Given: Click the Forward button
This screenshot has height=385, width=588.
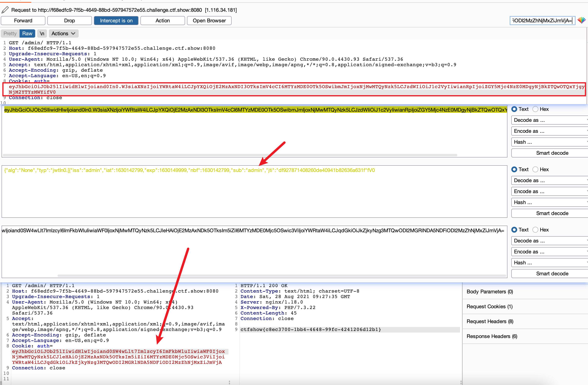Looking at the screenshot, I should [x=23, y=21].
